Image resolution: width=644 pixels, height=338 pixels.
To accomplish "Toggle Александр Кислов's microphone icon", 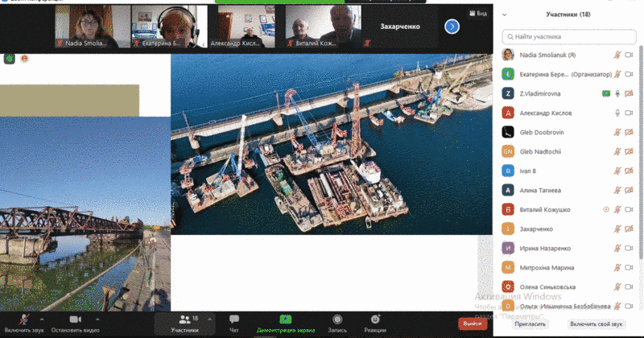I will coord(617,113).
